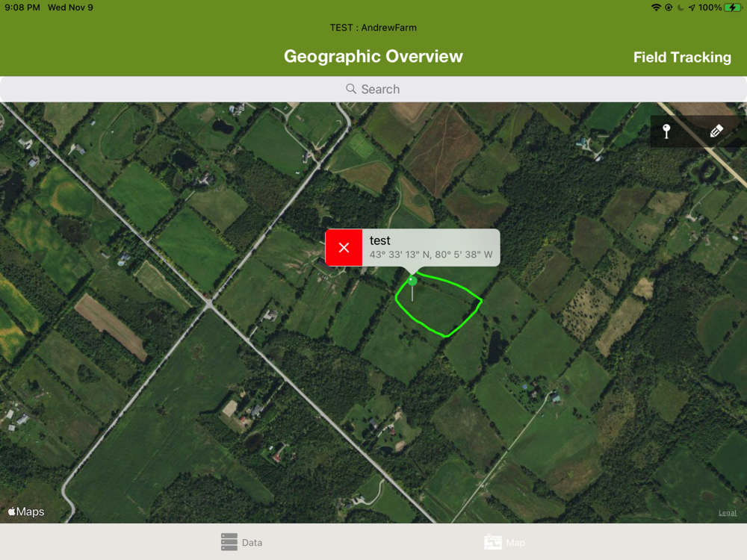Tap the 9:08 PM clock
747x560 pixels.
22,7
